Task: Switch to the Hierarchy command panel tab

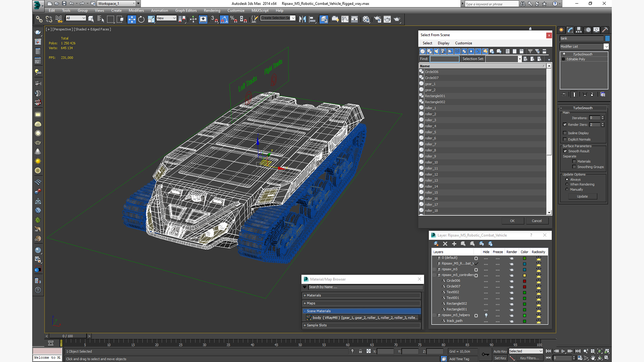Action: [579, 29]
